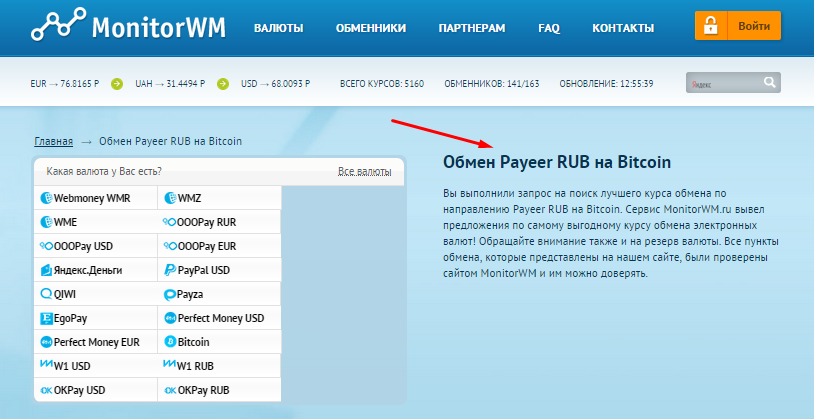Select OKPay USD currency

pyautogui.click(x=96, y=390)
